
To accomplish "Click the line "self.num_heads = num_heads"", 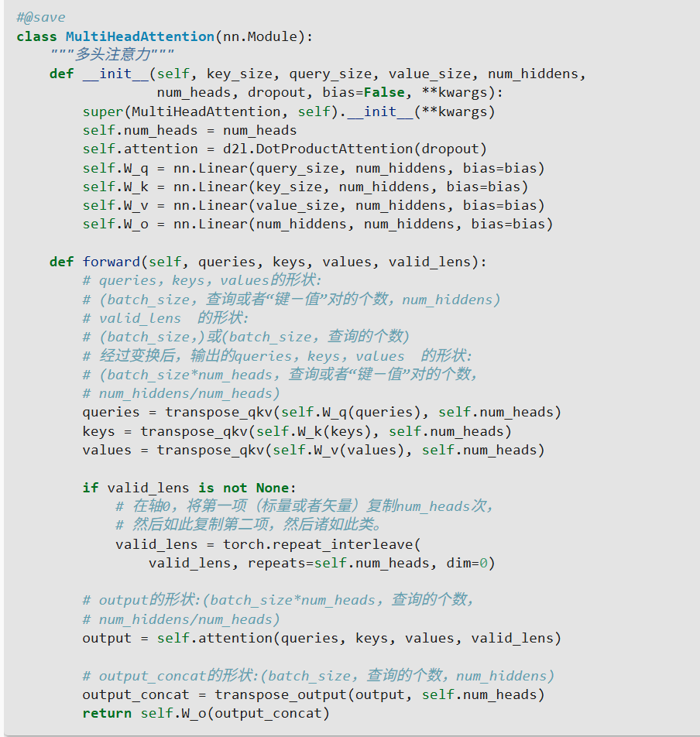I will click(x=190, y=130).
